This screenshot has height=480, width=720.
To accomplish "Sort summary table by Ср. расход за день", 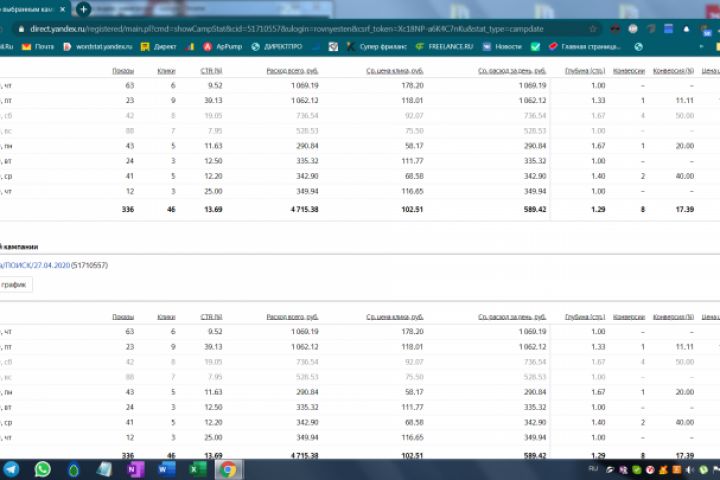I will tap(512, 71).
